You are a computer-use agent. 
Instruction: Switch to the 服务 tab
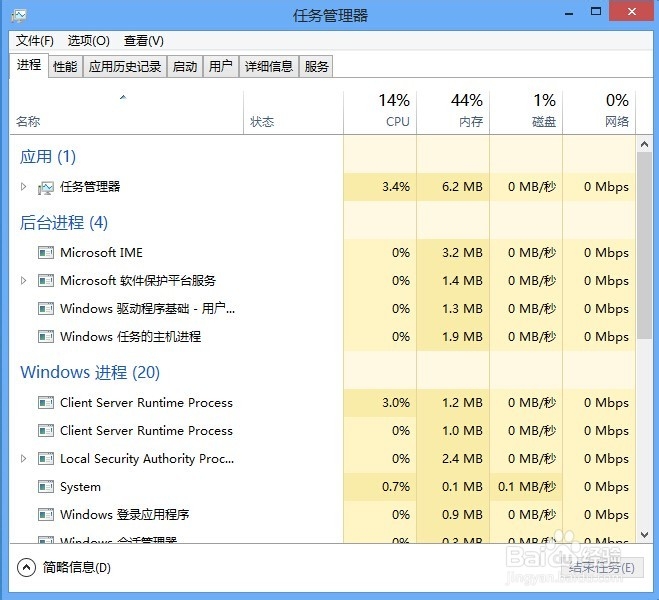click(x=316, y=66)
